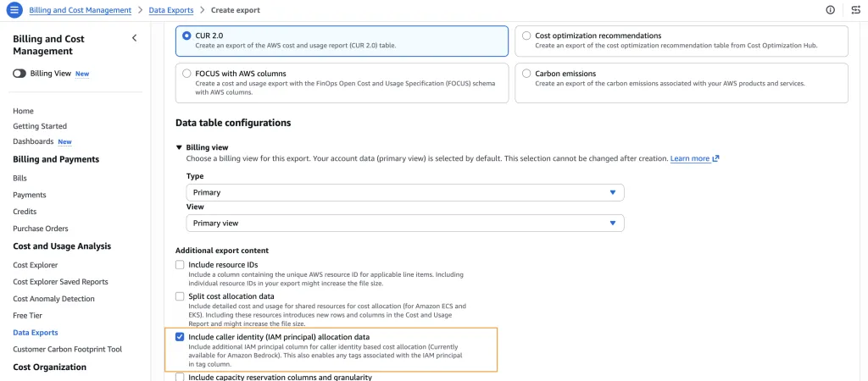The image size is (868, 381).
Task: Enable Include resource IDs checkbox
Action: (180, 265)
